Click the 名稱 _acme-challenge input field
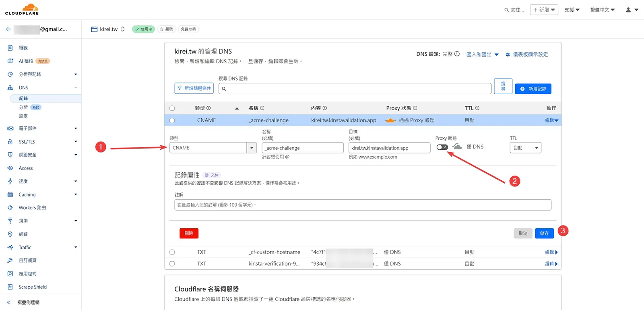Image resolution: width=644 pixels, height=310 pixels. 303,148
